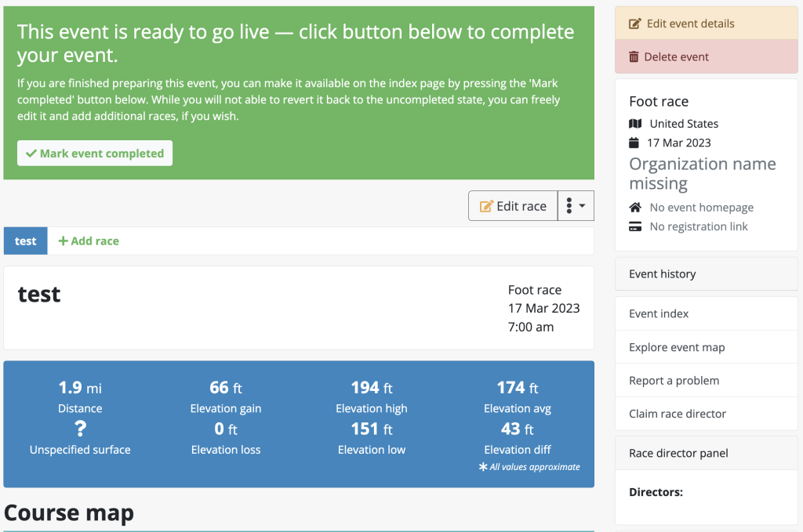Screen dimensions: 803x532
Task: Click the Add race tab
Action: tap(89, 241)
